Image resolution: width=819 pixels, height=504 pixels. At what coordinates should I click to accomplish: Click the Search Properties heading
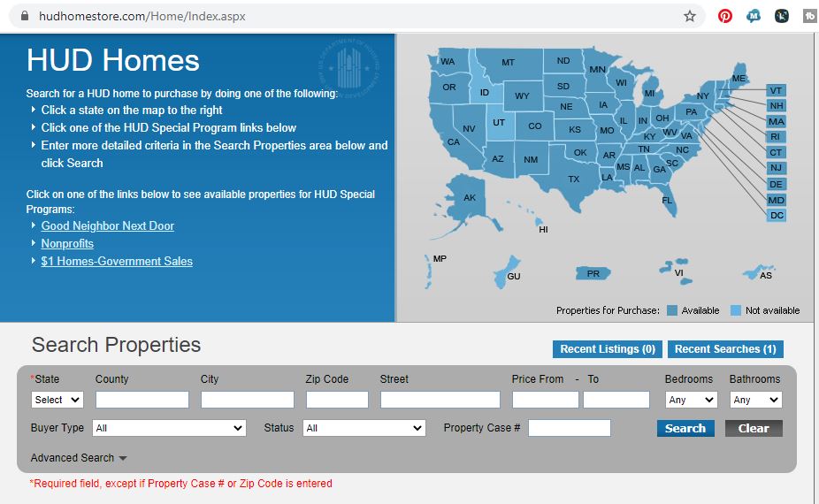tap(116, 345)
